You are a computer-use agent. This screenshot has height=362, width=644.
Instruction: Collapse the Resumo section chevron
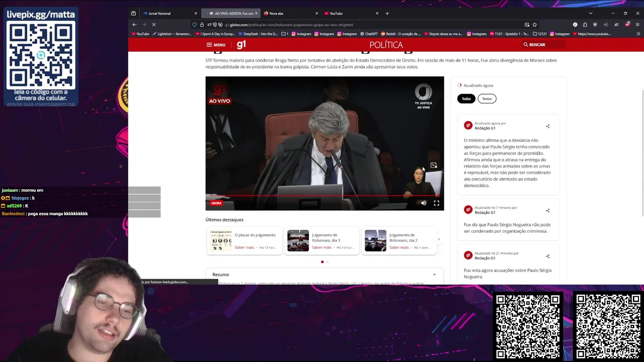point(434,275)
